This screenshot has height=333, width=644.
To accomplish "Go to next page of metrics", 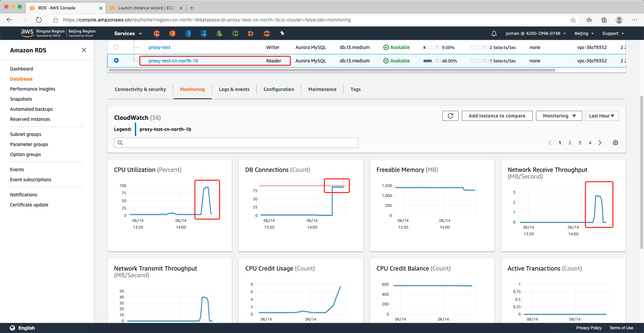I will pyautogui.click(x=600, y=143).
